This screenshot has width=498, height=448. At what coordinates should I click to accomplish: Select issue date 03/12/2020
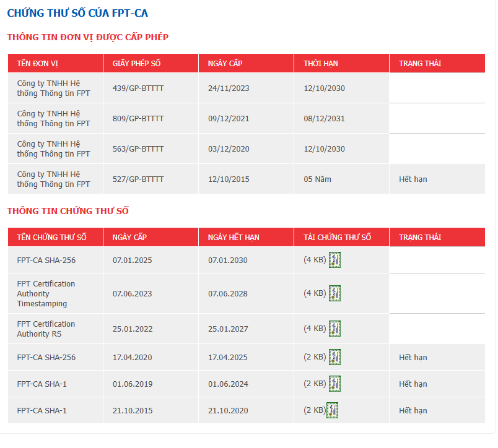coord(229,149)
